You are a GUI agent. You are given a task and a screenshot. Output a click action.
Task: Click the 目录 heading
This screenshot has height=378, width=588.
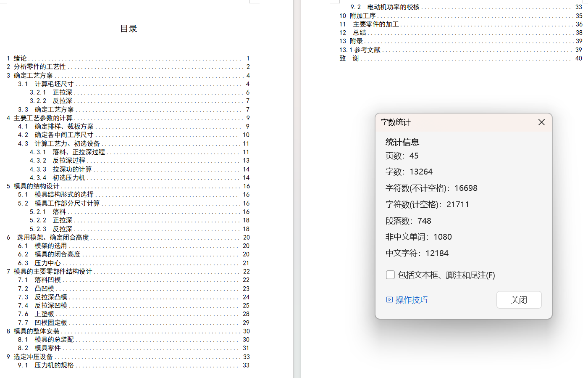click(129, 29)
